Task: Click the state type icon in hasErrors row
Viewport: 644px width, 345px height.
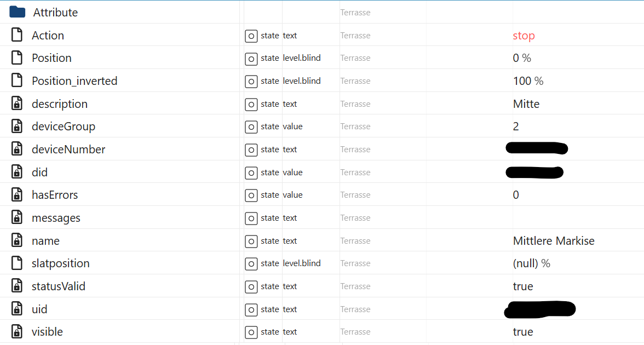Action: tap(251, 196)
